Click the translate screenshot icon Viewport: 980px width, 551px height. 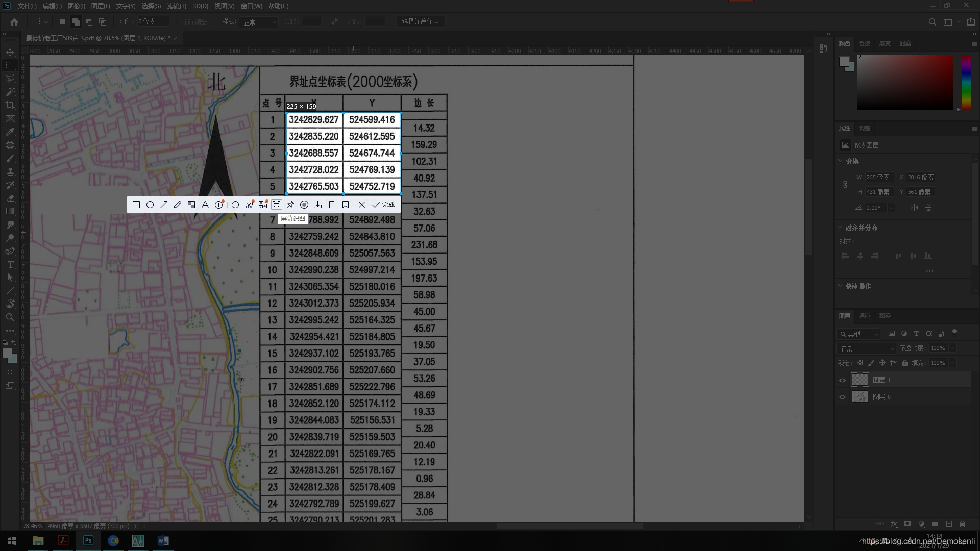pyautogui.click(x=263, y=205)
